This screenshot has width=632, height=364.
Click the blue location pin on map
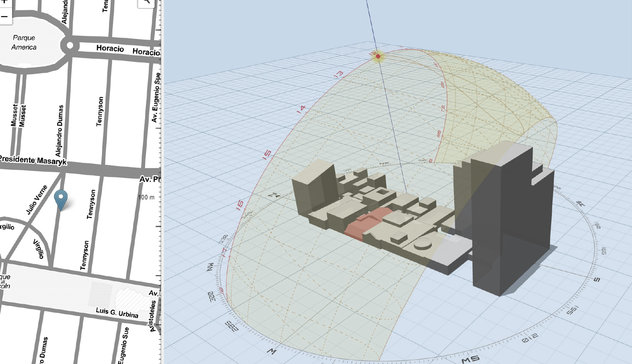61,199
